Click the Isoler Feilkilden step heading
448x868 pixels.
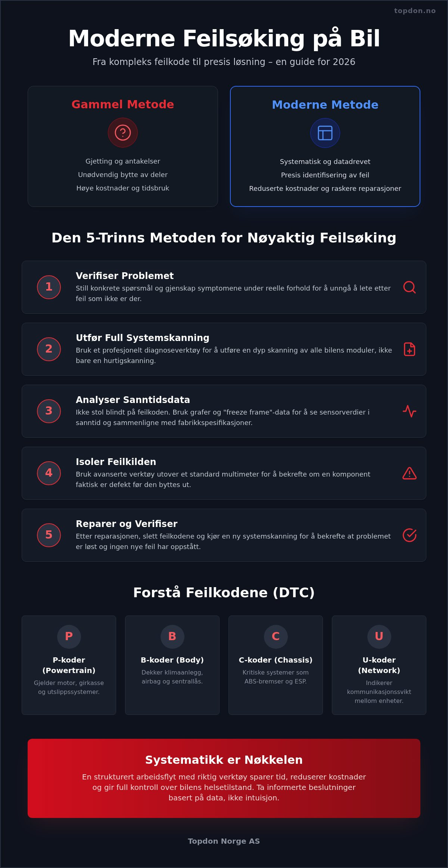[116, 462]
